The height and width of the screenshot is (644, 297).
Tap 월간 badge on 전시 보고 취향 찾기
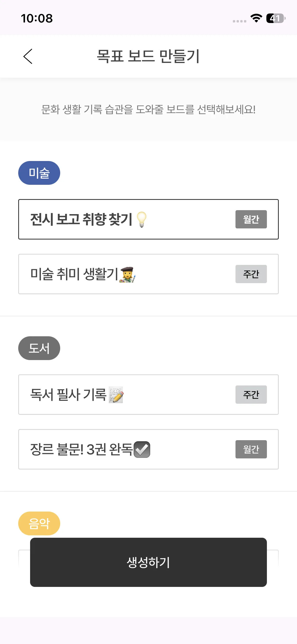click(x=251, y=219)
